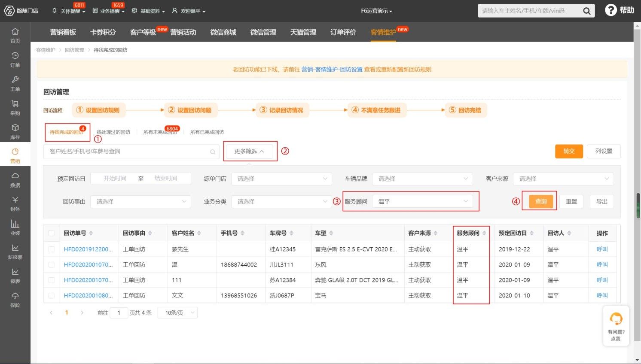
Task: Open the 欢迎温平 user dropdown
Action: point(189,11)
